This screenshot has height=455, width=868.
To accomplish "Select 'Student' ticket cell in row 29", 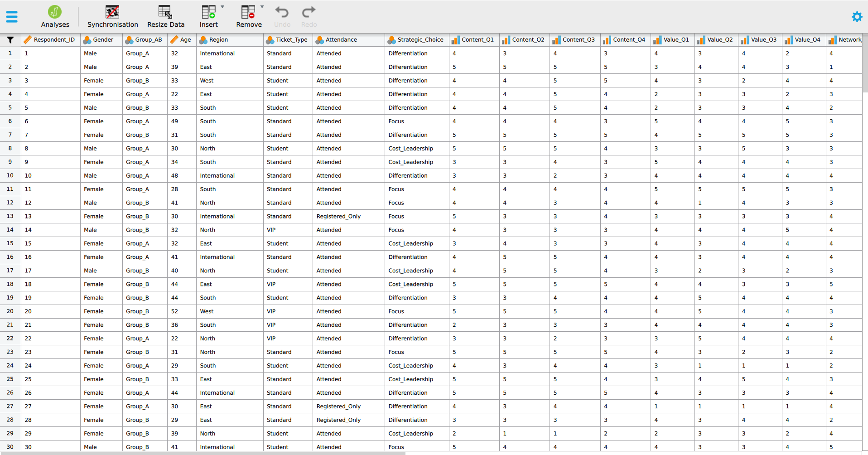I will click(x=288, y=434).
